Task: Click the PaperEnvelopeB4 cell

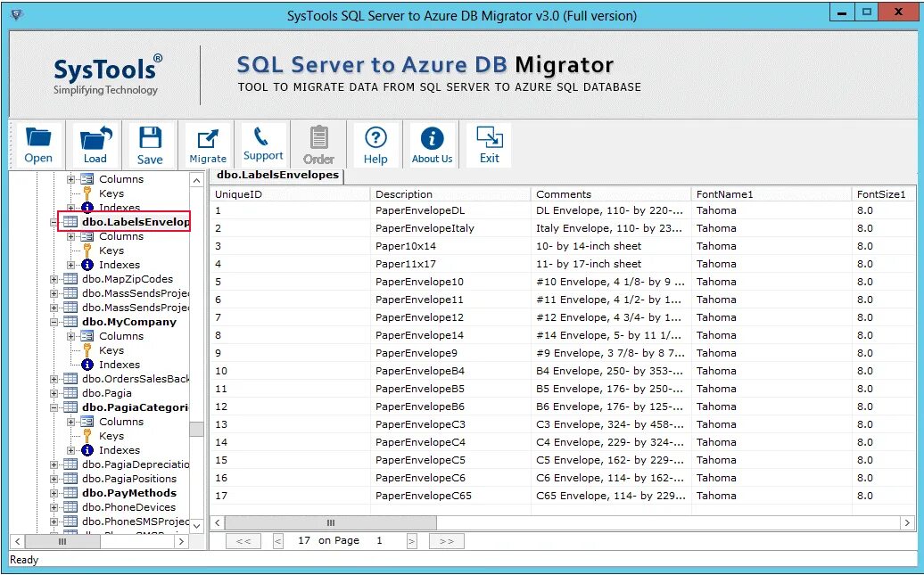Action: coord(450,371)
